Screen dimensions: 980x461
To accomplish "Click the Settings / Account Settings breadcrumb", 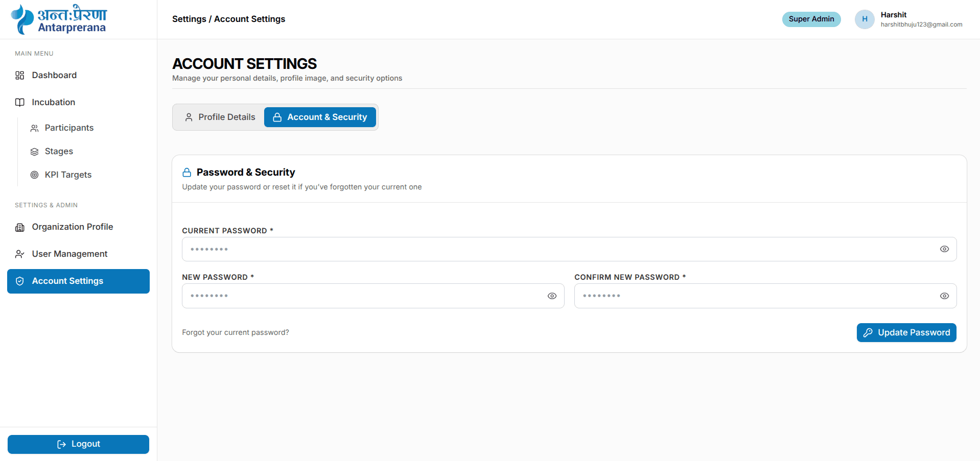I will coord(228,19).
